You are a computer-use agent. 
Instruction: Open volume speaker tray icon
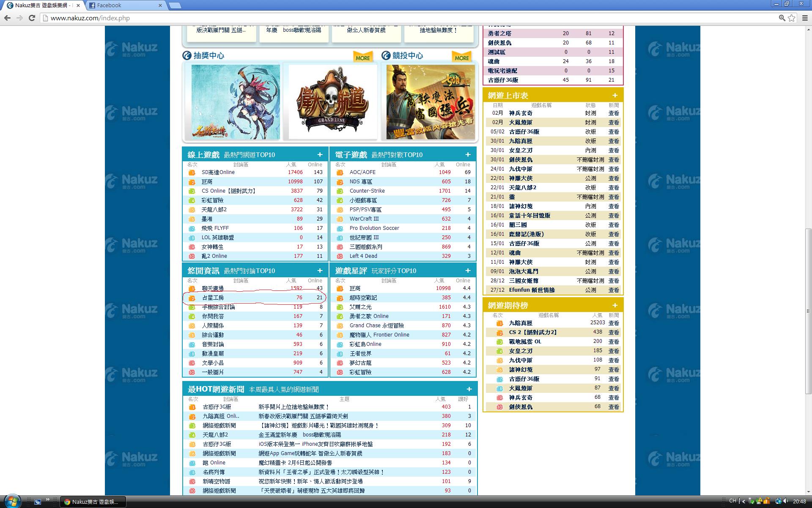click(x=785, y=501)
